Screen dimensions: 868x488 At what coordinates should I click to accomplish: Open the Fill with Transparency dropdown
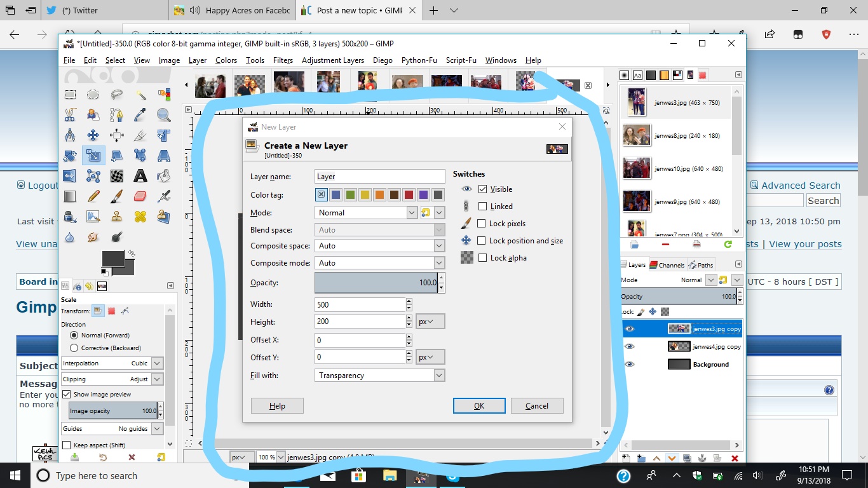(x=379, y=376)
